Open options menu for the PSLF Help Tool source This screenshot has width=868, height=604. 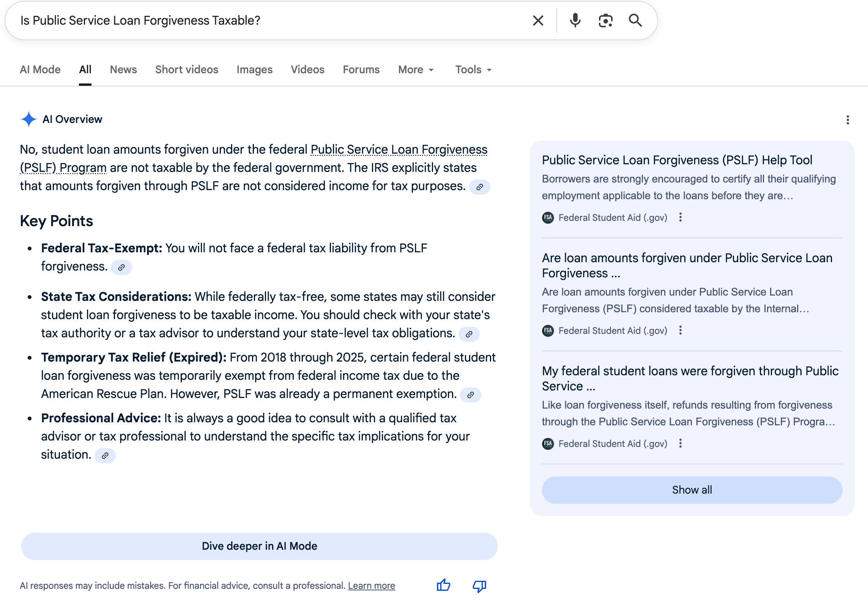681,217
